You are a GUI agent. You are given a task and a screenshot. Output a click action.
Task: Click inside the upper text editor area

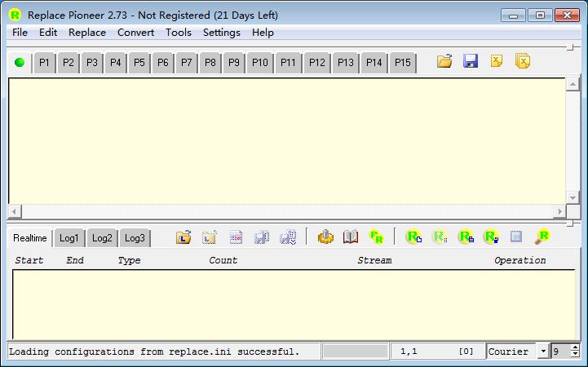tap(287, 141)
